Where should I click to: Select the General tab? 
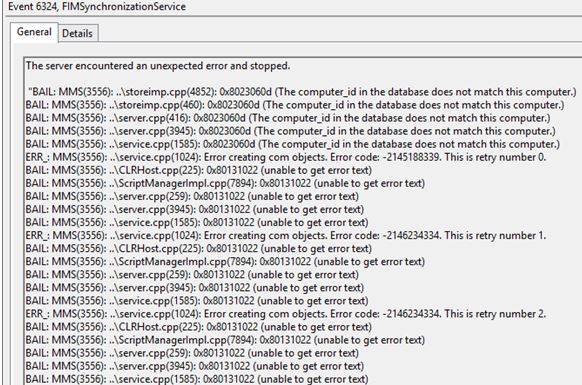(x=34, y=32)
